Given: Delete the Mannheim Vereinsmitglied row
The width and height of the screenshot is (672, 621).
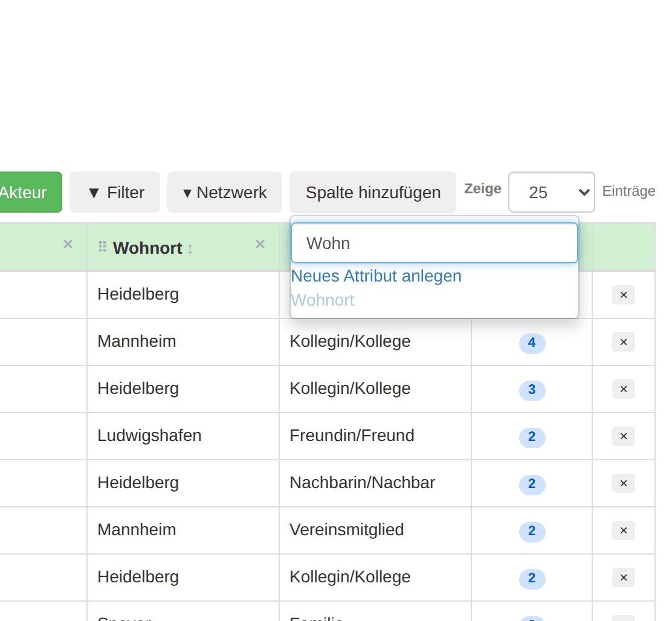Looking at the screenshot, I should point(624,530).
